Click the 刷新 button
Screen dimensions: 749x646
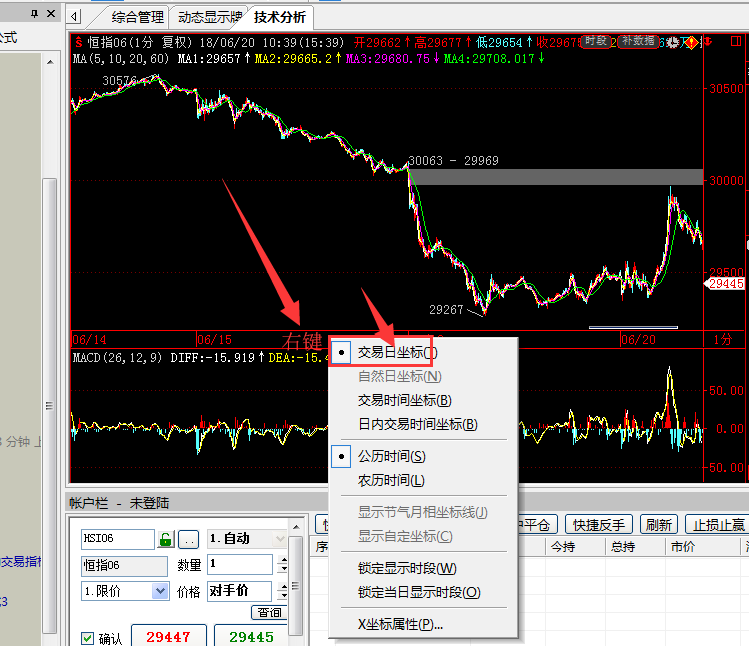point(659,525)
